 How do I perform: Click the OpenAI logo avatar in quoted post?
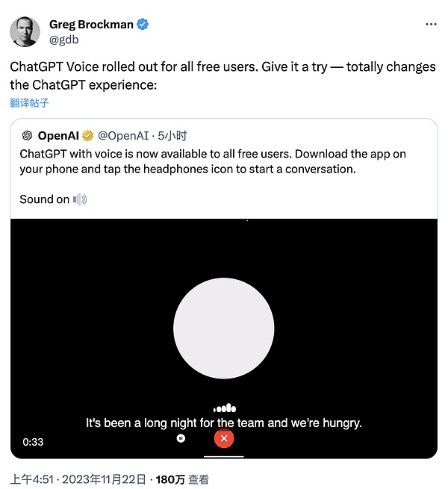point(27,135)
